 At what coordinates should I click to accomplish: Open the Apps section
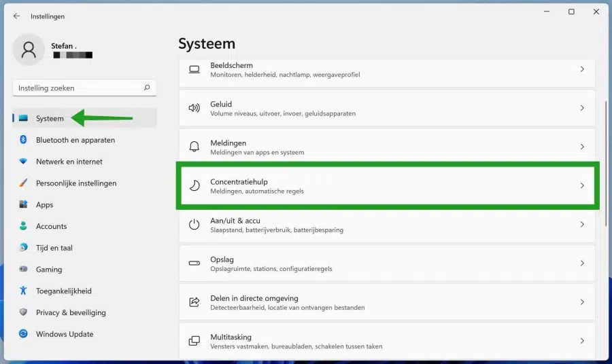pos(84,204)
